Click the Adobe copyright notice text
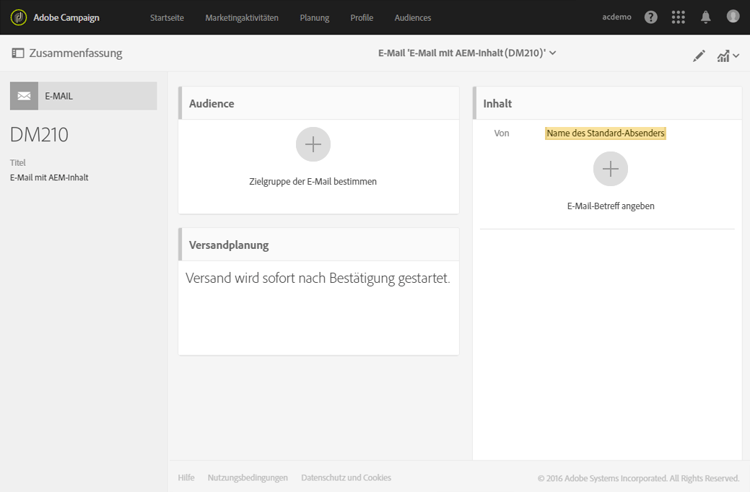The width and height of the screenshot is (750, 492). click(638, 478)
